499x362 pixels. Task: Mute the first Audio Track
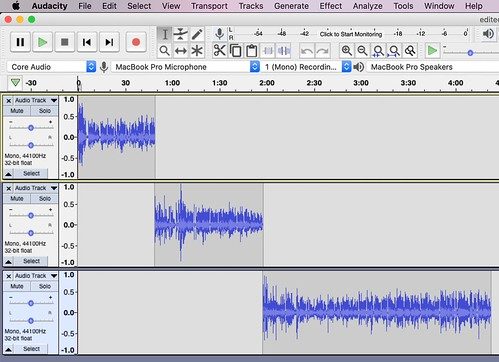tap(17, 111)
